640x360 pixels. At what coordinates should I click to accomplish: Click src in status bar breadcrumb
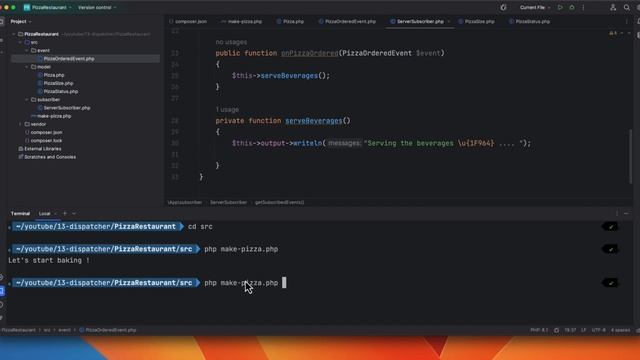coord(47,330)
